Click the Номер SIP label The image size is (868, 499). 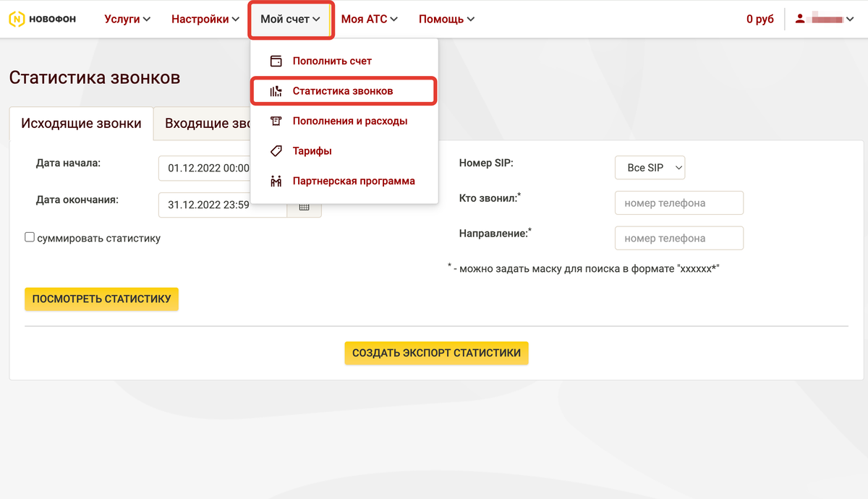[486, 163]
